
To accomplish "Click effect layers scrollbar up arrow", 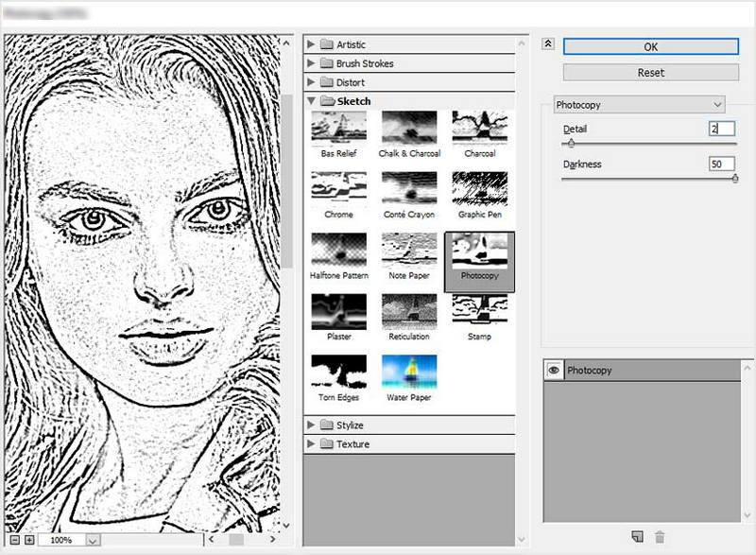I will [x=747, y=368].
